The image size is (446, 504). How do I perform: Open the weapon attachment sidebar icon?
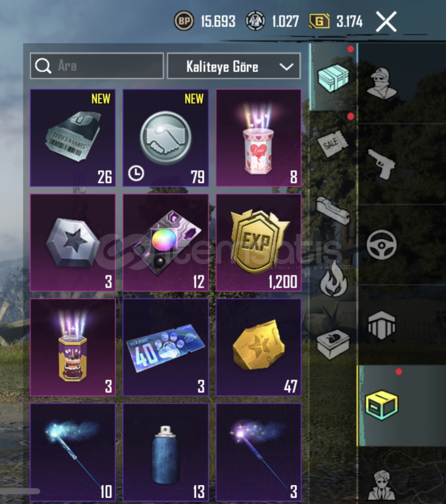coord(333,210)
